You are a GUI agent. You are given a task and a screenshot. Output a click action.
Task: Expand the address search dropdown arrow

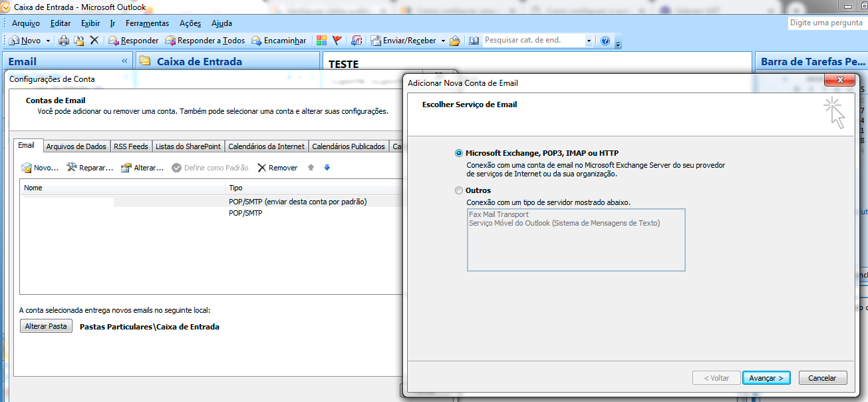point(589,41)
